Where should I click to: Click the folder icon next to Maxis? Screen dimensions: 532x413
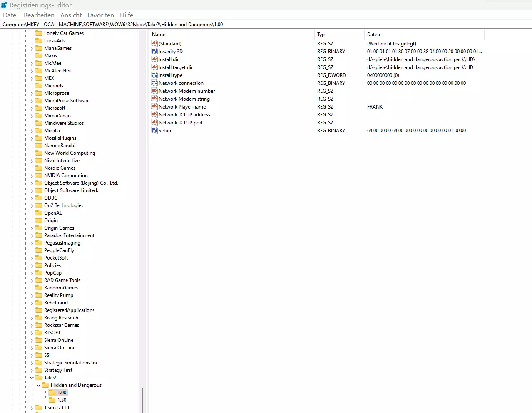click(39, 55)
